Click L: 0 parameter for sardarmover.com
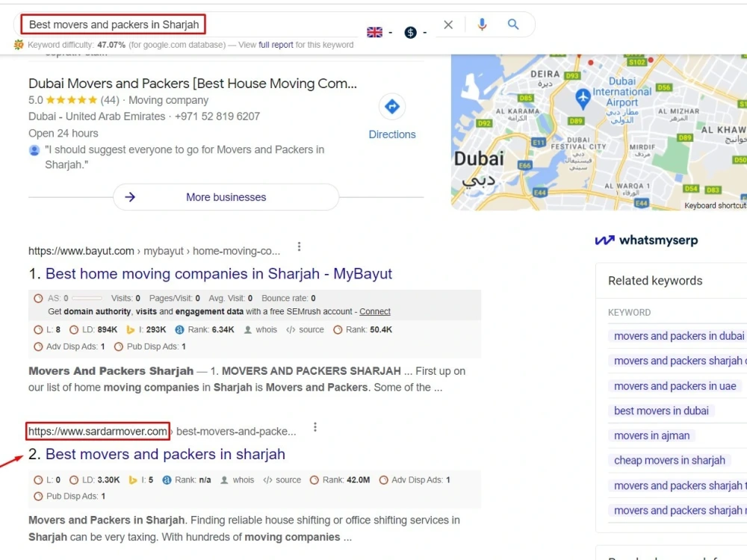Viewport: 747px width, 560px height. coord(47,480)
